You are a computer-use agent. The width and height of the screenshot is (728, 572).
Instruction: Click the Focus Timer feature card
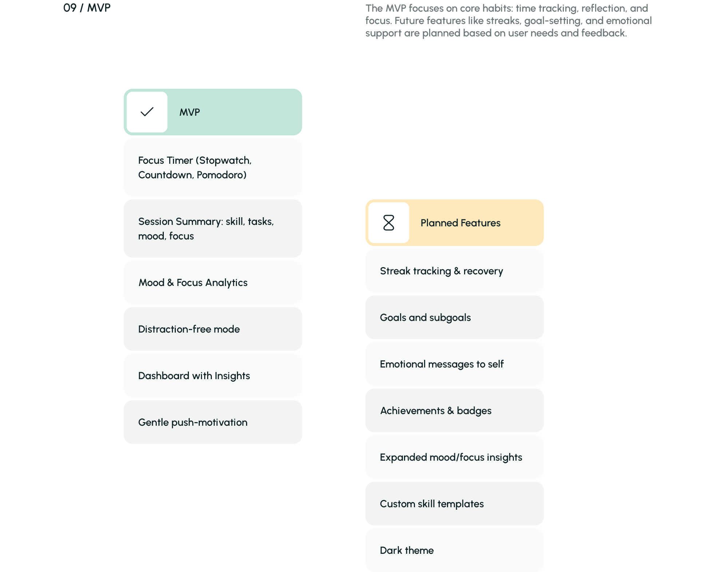click(213, 167)
